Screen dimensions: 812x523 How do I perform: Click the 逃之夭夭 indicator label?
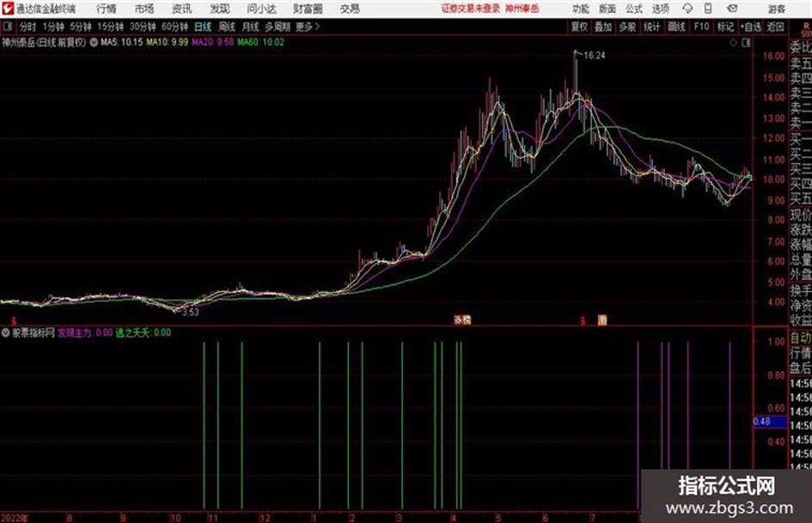coord(143,333)
